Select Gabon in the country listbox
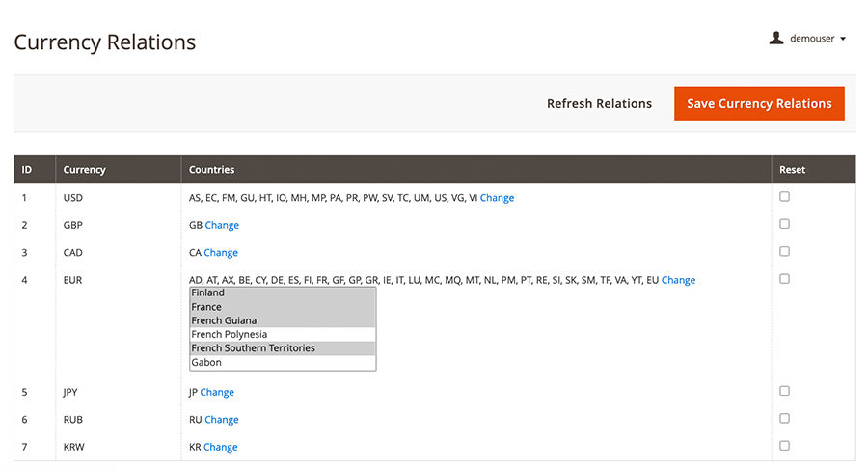868x472 pixels. [x=206, y=363]
